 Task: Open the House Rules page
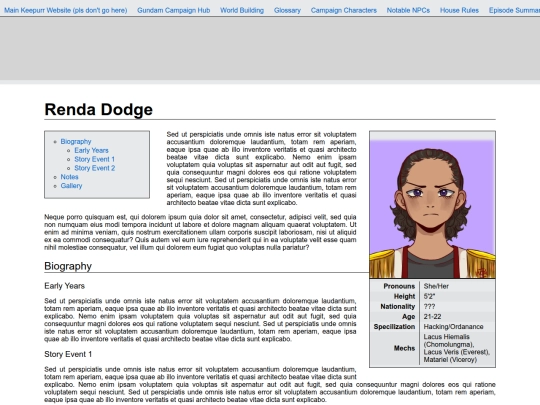(459, 10)
